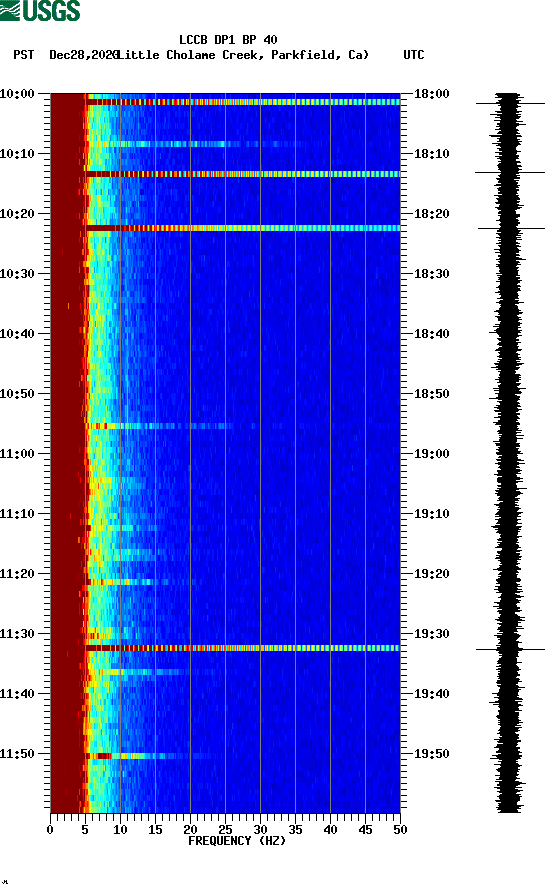Click the 10:00 PST time label
Viewport: 552px width, 893px height.
click(17, 93)
